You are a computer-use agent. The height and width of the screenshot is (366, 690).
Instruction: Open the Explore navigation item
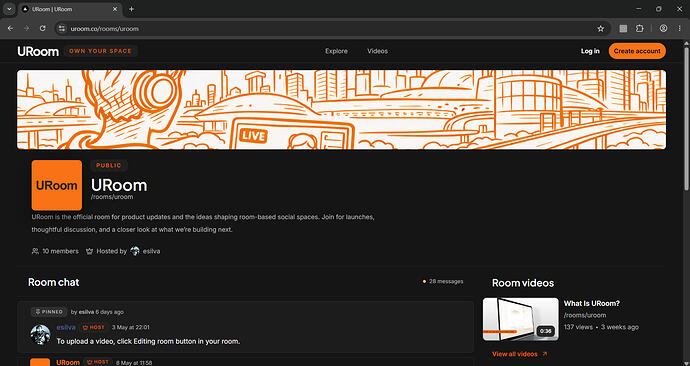pos(336,51)
